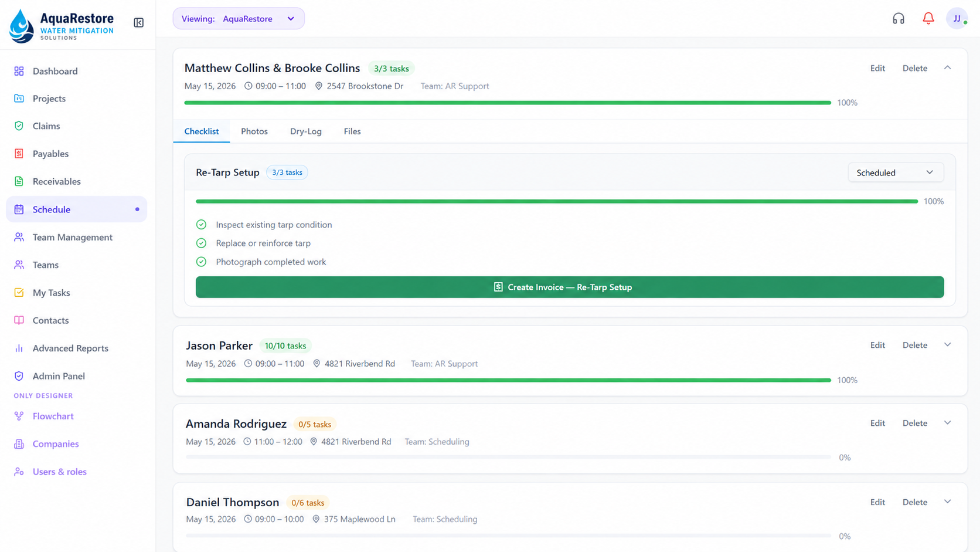Image resolution: width=980 pixels, height=552 pixels.
Task: Toggle 'Inspect existing tarp condition' check
Action: coord(201,225)
